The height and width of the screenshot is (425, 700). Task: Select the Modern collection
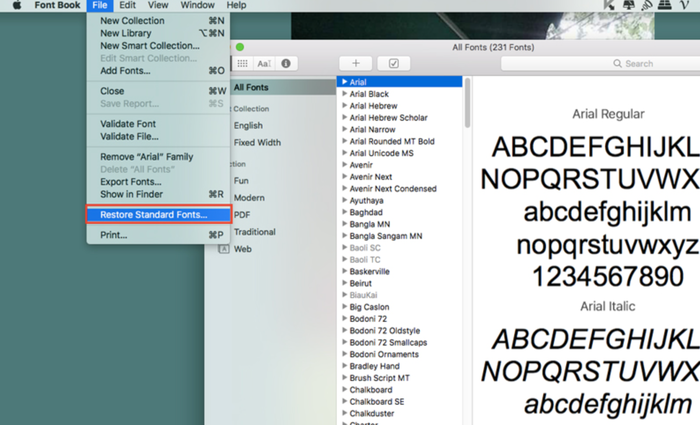[x=249, y=198]
